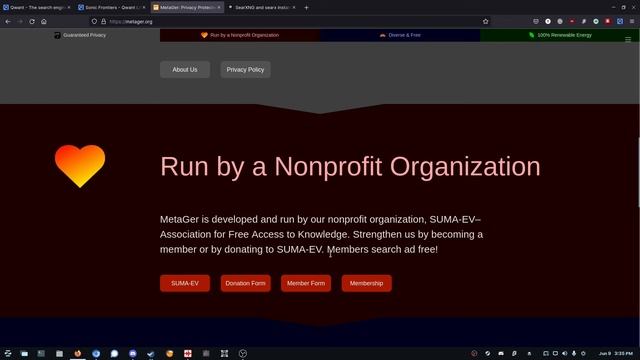This screenshot has width=640, height=360.
Task: Jump to Run by a Nonprofit Organization section
Action: (240, 35)
